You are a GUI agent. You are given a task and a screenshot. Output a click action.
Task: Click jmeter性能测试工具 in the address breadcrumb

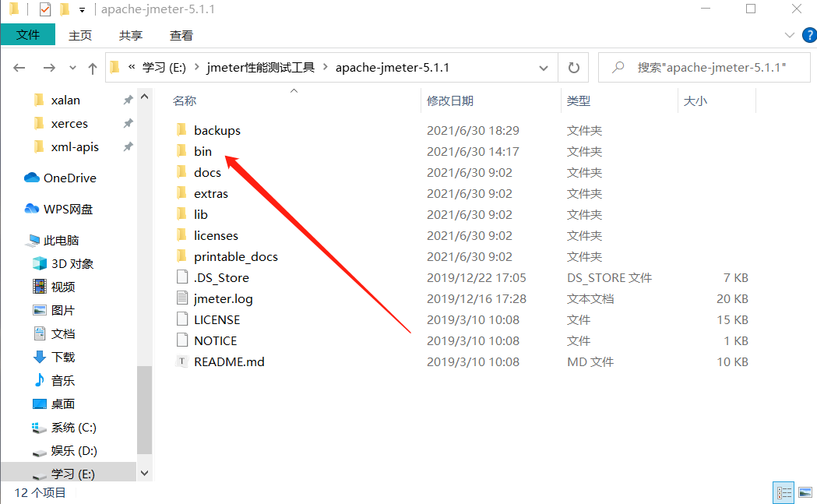pos(261,68)
